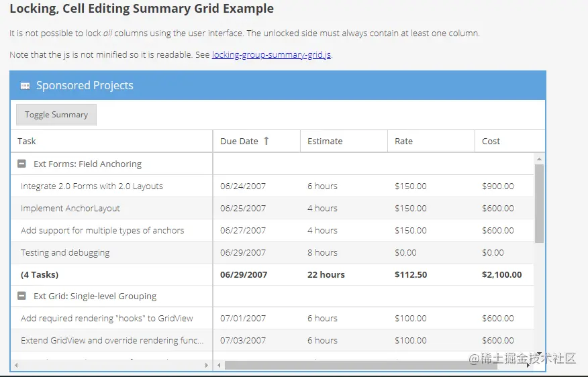Click the page heading Locking, Cell Editing Summary Grid Example

pyautogui.click(x=142, y=9)
